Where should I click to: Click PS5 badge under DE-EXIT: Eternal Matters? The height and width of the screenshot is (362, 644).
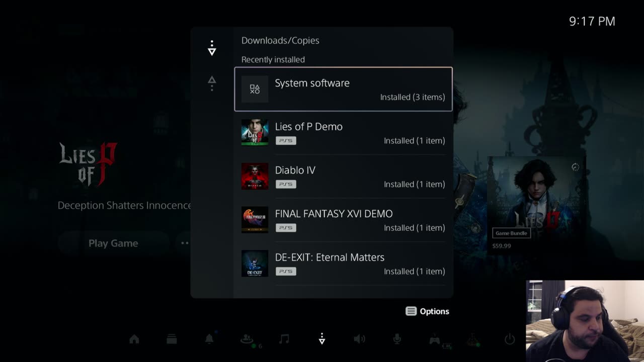[x=286, y=271]
